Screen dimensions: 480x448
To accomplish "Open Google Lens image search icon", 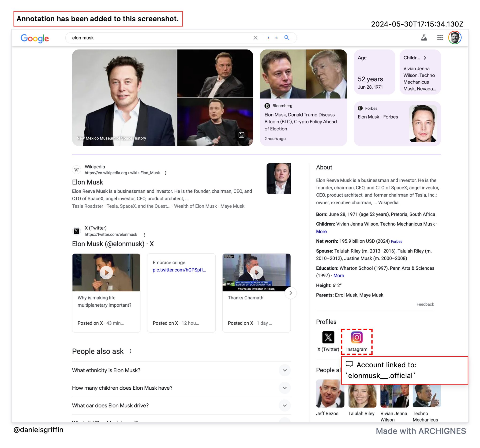I will (x=277, y=38).
